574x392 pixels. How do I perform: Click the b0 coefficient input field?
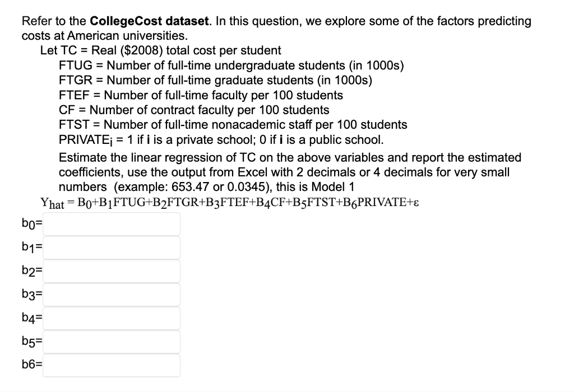[x=110, y=223]
